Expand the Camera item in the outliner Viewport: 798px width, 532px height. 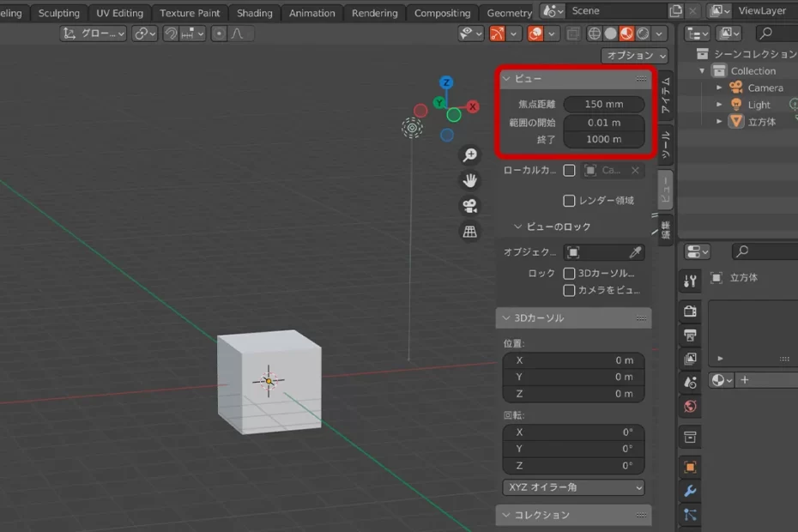tap(720, 88)
